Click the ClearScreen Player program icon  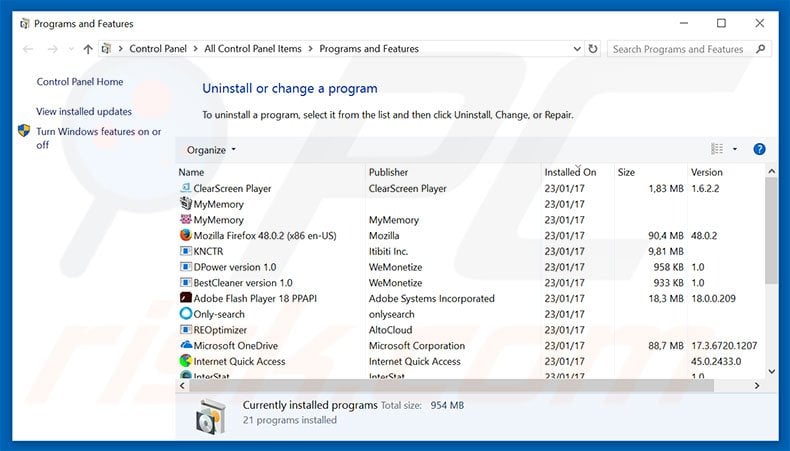[x=185, y=188]
